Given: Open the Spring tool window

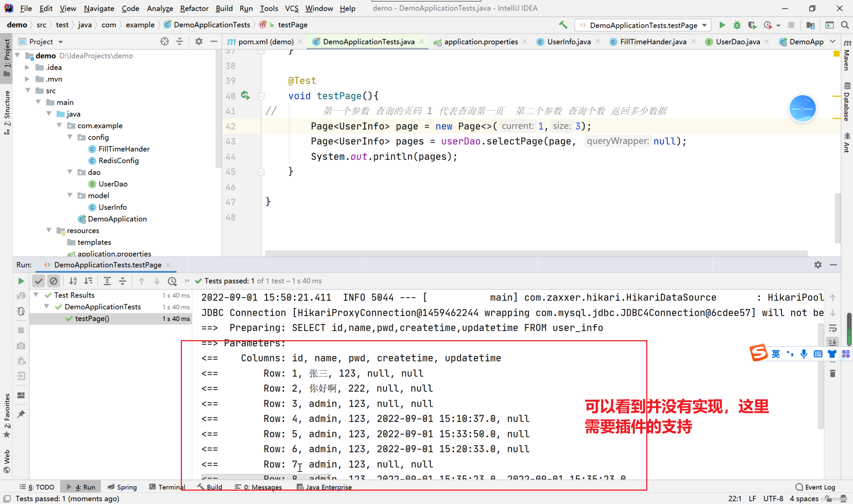Looking at the screenshot, I should pos(122,487).
